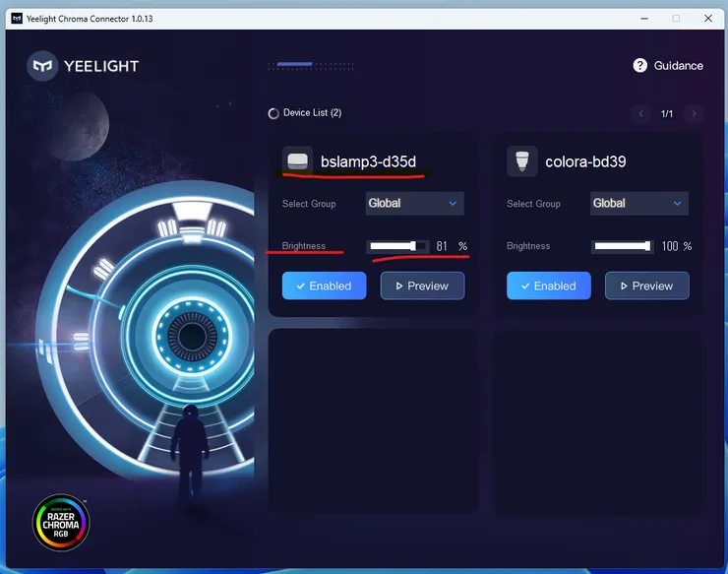The height and width of the screenshot is (574, 728).
Task: Preview lighting on bslamp3-d35d
Action: point(422,286)
